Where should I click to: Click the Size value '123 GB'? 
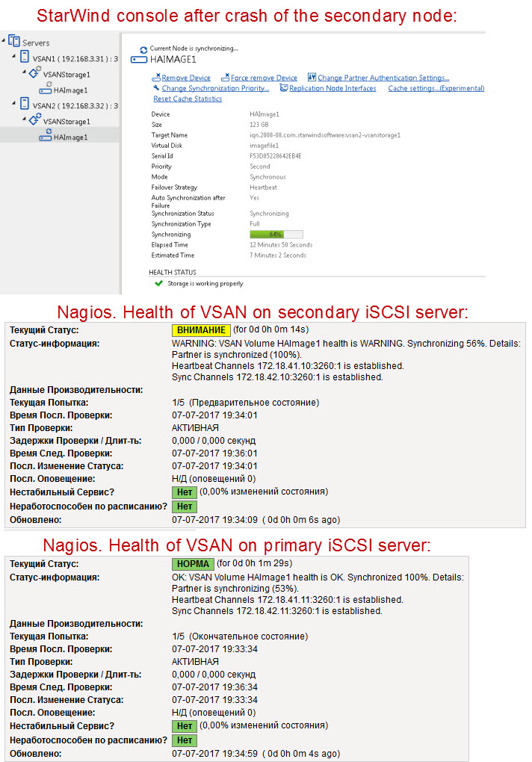[x=259, y=125]
